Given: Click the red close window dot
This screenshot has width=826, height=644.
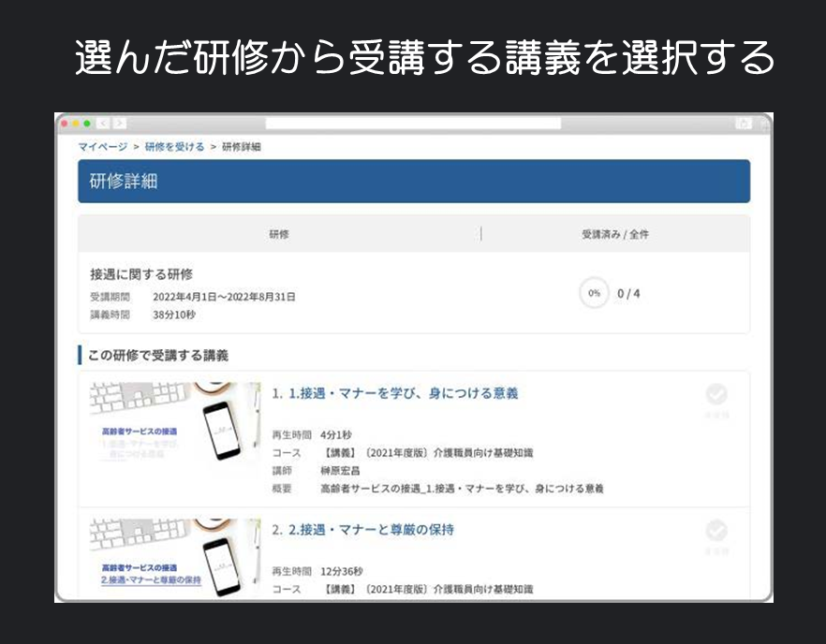Looking at the screenshot, I should coord(65,124).
